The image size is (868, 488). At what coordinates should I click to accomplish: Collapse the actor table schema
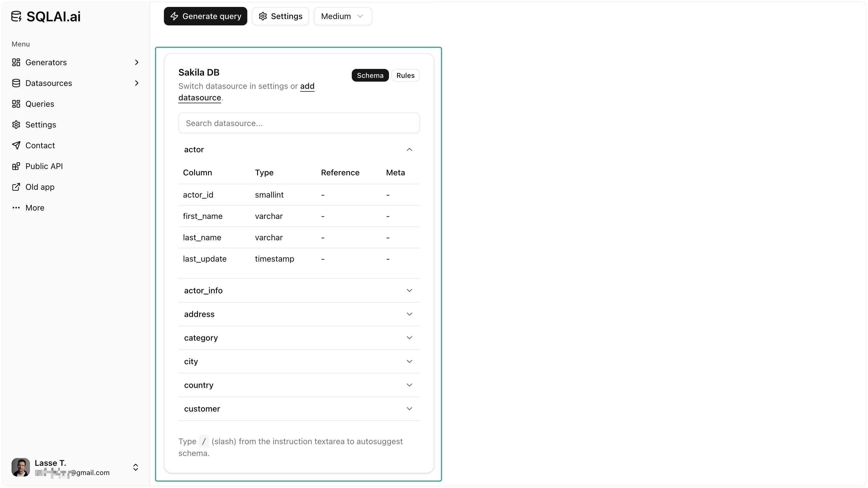click(x=409, y=149)
